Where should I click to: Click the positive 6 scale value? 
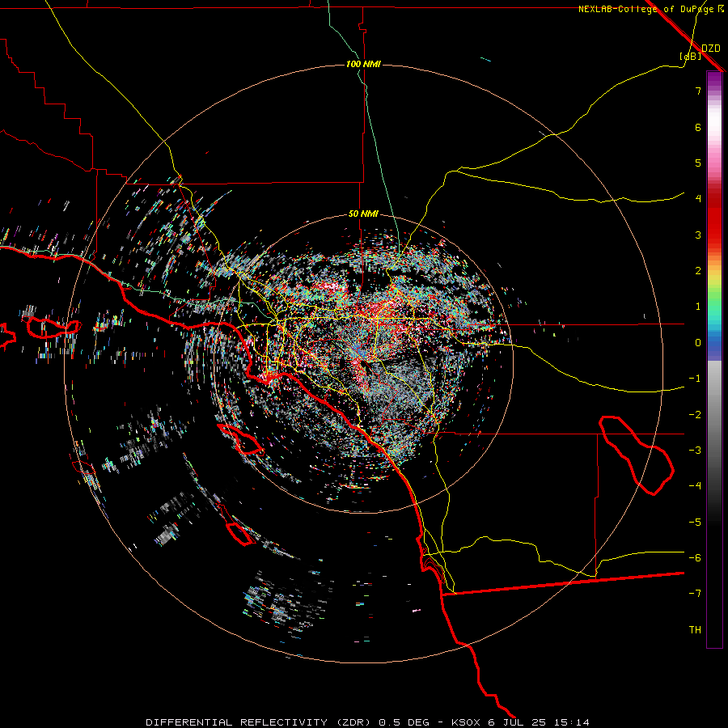point(698,127)
